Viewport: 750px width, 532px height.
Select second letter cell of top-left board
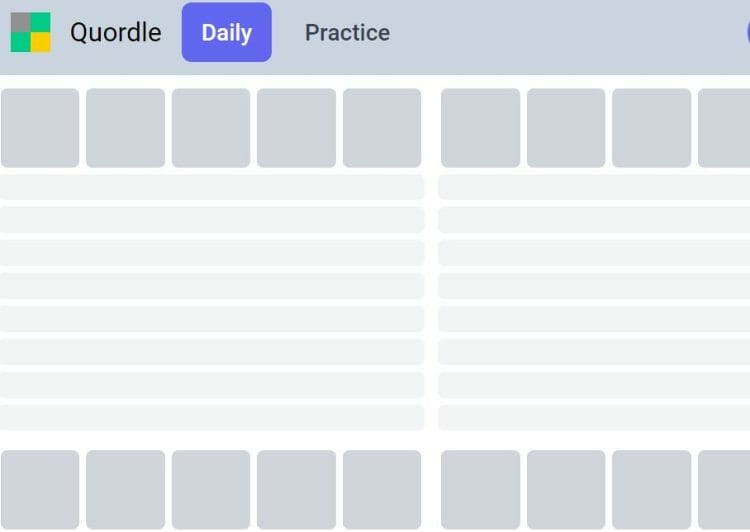coord(125,128)
